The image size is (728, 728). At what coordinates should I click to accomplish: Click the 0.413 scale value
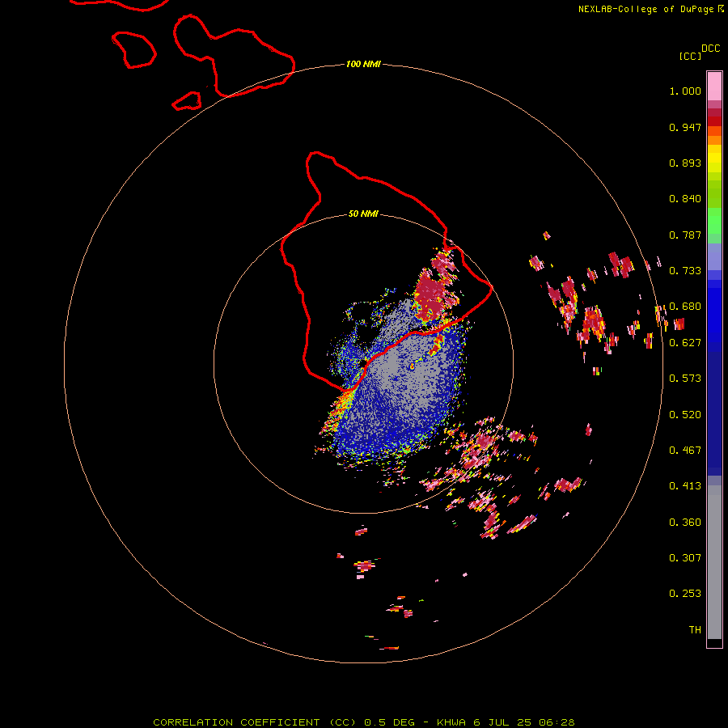pos(685,486)
